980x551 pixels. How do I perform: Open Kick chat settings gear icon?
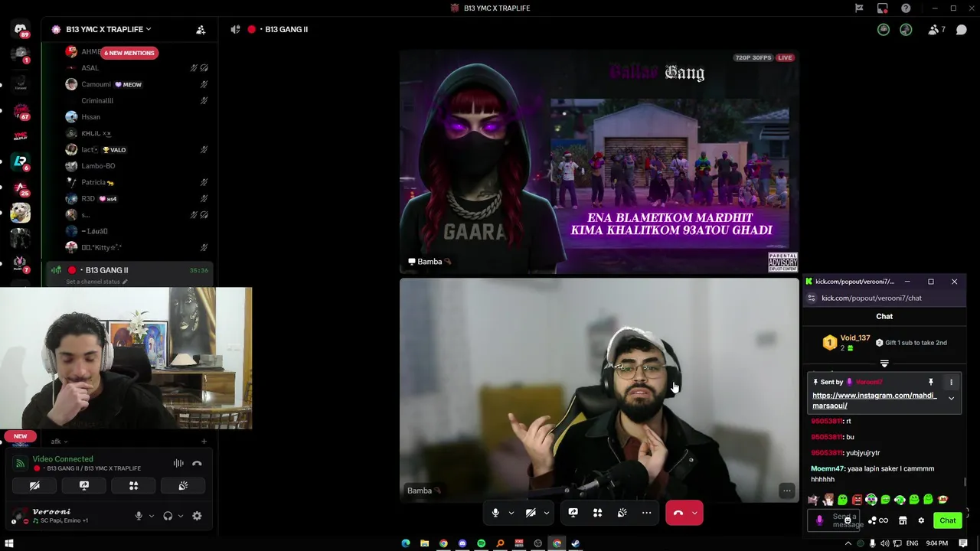pyautogui.click(x=921, y=520)
